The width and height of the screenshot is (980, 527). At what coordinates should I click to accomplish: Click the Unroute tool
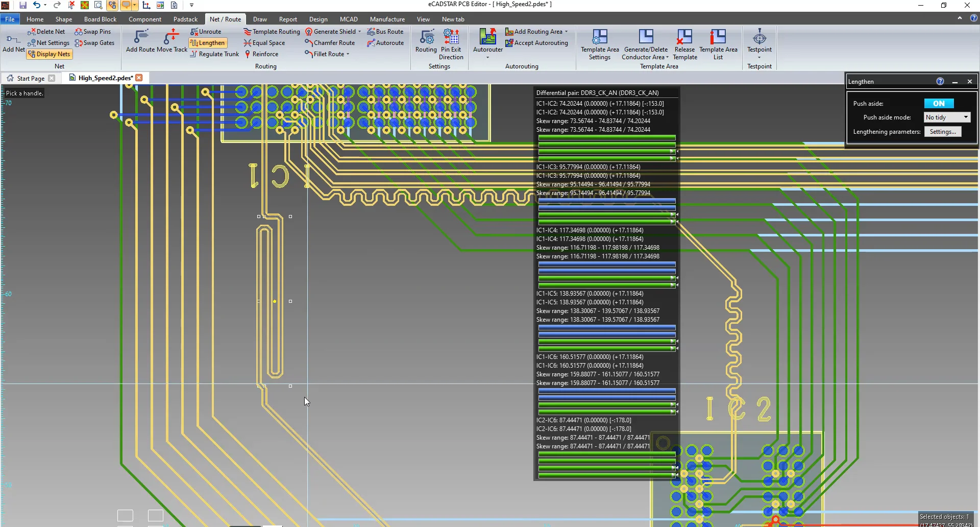coord(206,32)
